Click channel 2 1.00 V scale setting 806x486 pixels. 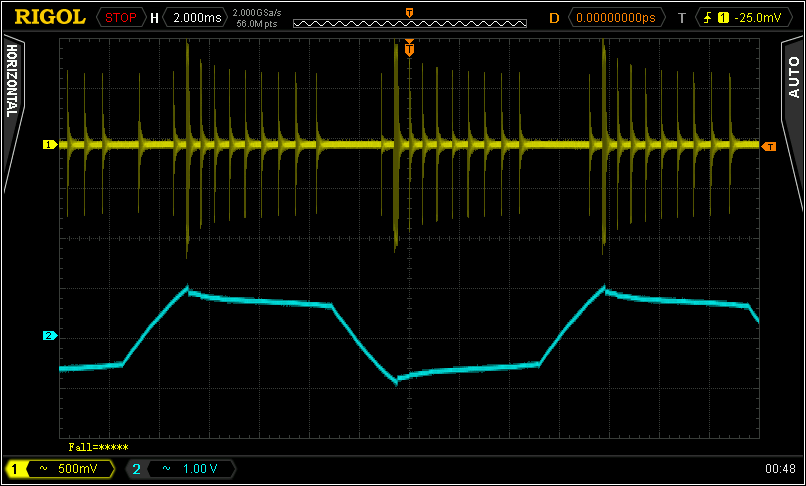coord(200,469)
